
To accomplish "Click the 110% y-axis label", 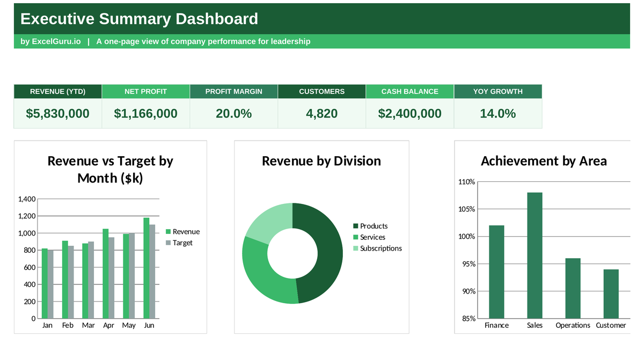I will coord(466,182).
